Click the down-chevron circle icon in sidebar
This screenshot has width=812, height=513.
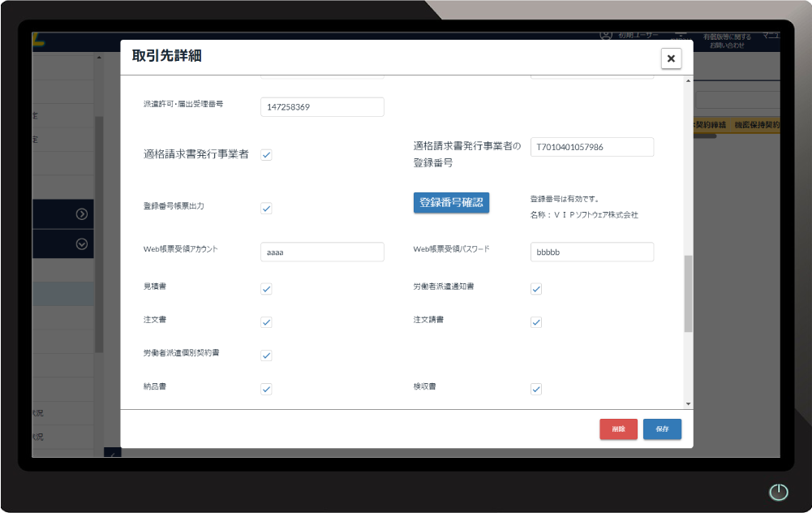click(x=81, y=244)
